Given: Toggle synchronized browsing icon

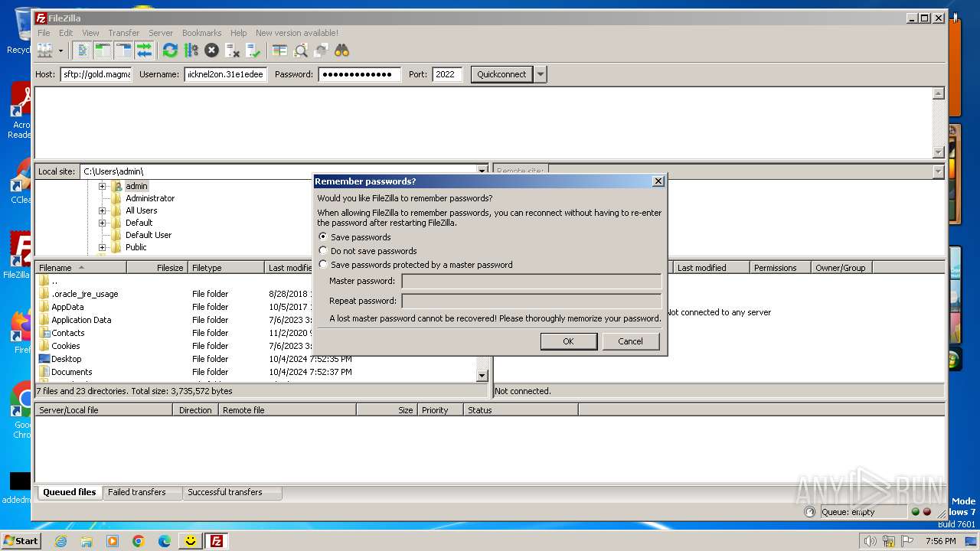Looking at the screenshot, I should click(321, 51).
